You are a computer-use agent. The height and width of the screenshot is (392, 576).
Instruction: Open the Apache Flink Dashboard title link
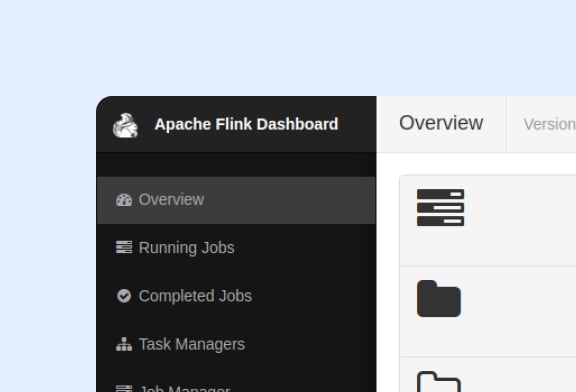246,124
